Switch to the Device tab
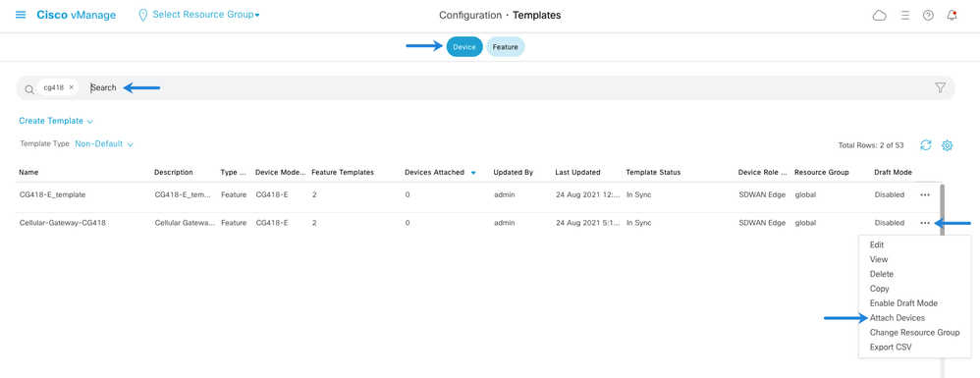The width and height of the screenshot is (980, 378). click(x=464, y=47)
